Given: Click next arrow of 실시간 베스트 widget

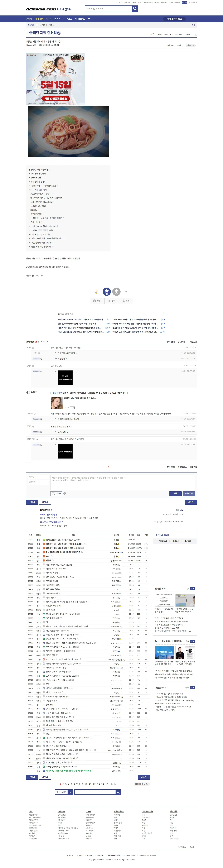Looking at the screenshot, I should click(x=193, y=589).
